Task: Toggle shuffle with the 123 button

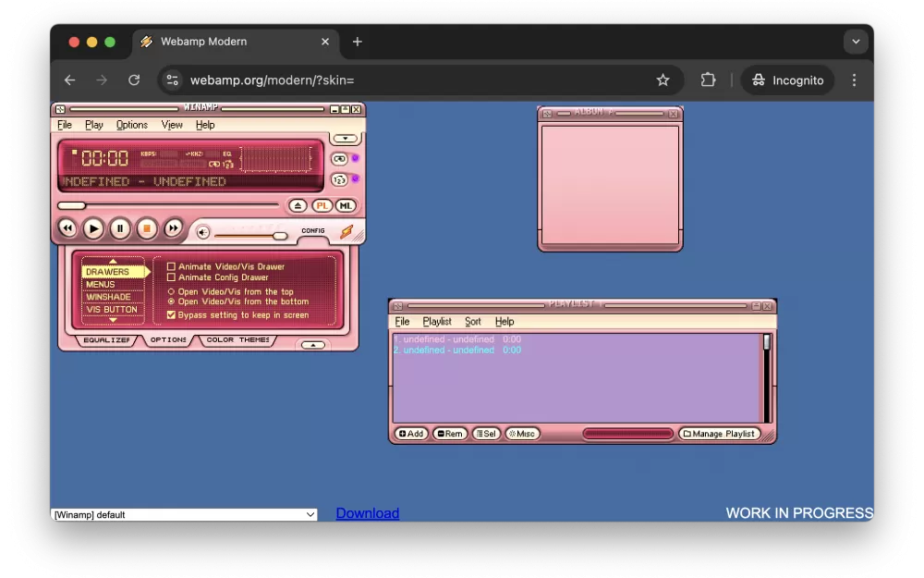Action: pos(339,179)
